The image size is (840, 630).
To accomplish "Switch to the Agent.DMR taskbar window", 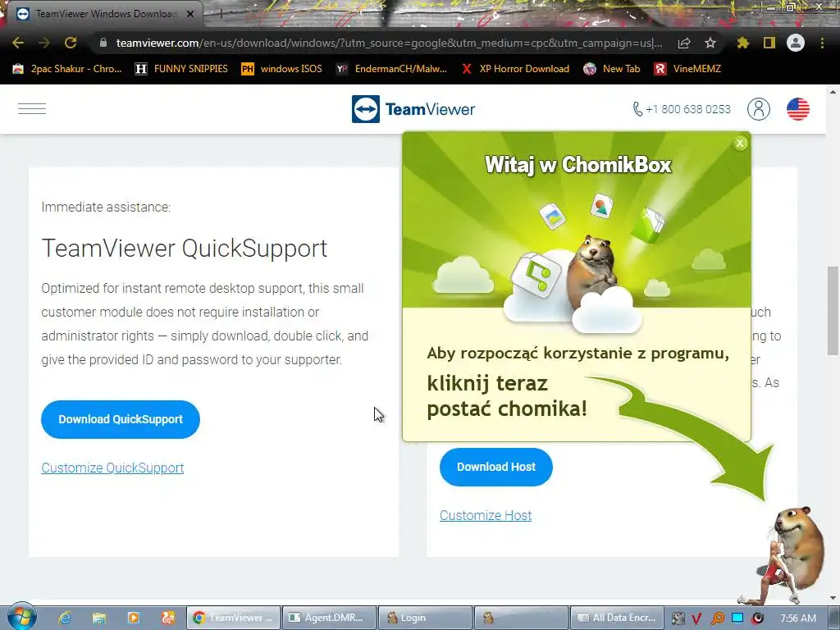I will pos(329,618).
